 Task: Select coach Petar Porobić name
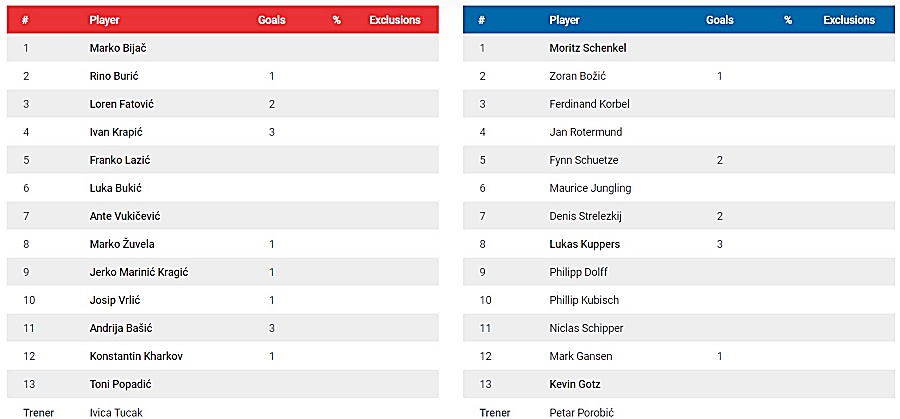click(581, 413)
